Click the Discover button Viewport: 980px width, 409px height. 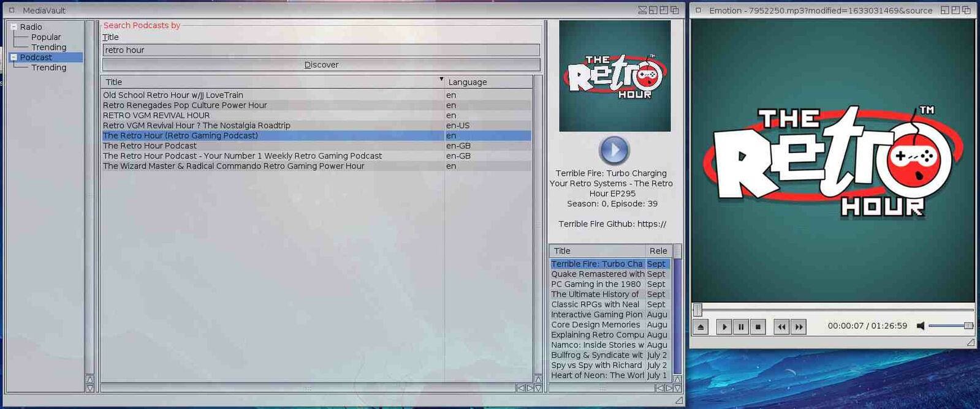[321, 65]
